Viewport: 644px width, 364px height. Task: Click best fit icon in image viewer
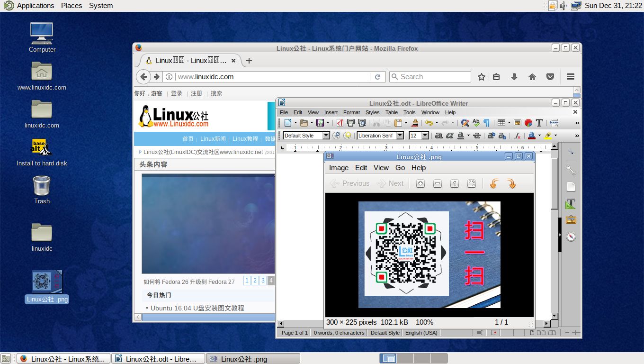coord(471,183)
